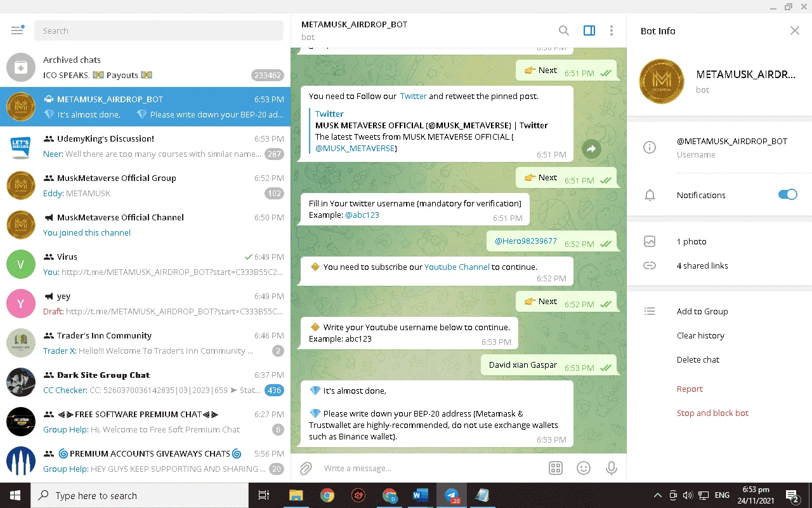Click the Telegram taskbar icon
The width and height of the screenshot is (812, 508).
(452, 495)
